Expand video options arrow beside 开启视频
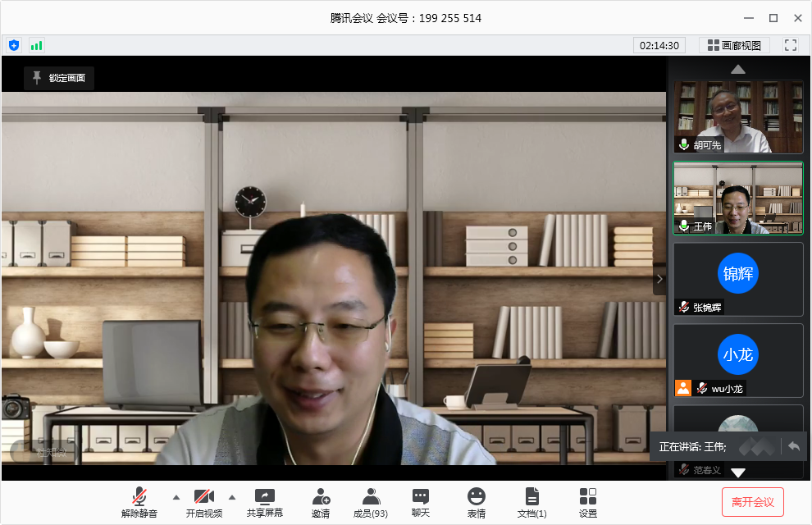Screen dimensions: 812x525 231,497
